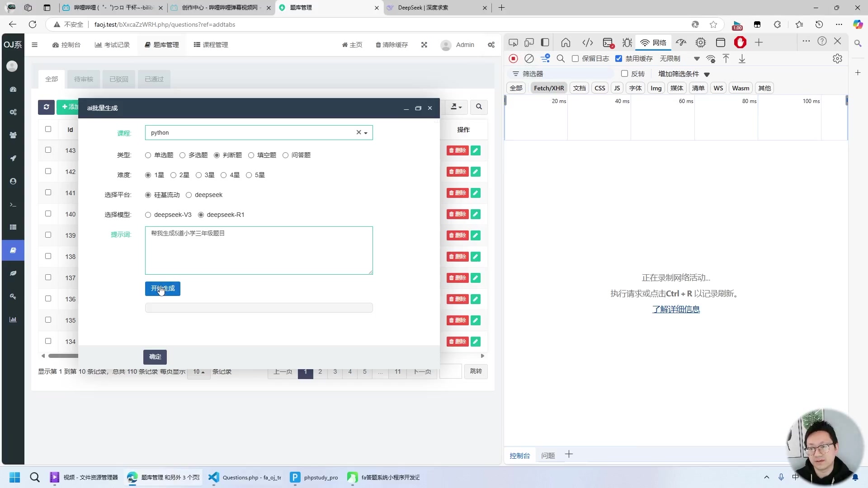Open the 了解详细信息 link
This screenshot has width=868, height=488.
(676, 310)
